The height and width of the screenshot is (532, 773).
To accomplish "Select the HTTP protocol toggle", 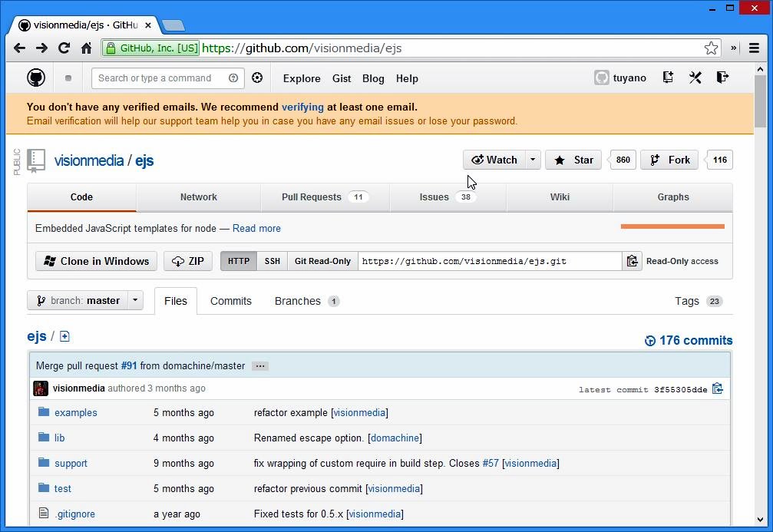I will [x=239, y=261].
